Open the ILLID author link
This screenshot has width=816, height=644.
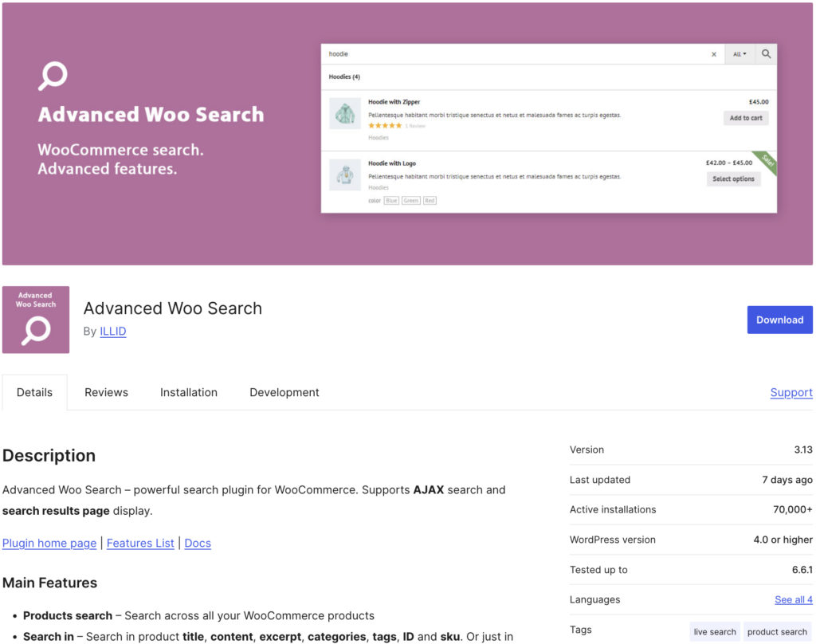113,332
